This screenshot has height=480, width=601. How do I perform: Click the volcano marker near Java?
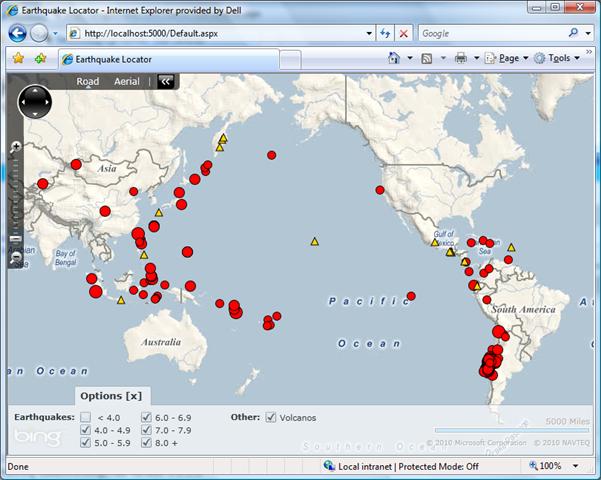(x=121, y=300)
